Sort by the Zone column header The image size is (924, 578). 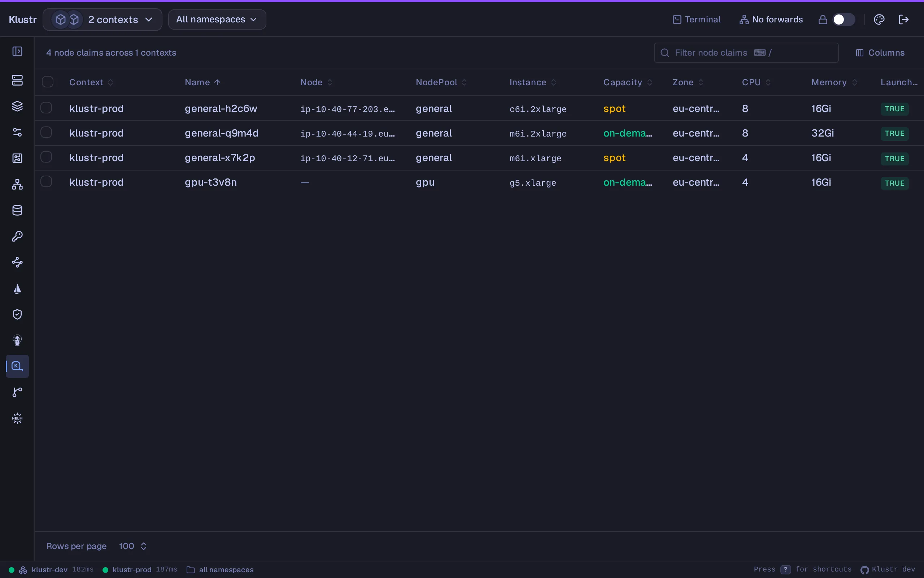click(x=688, y=82)
